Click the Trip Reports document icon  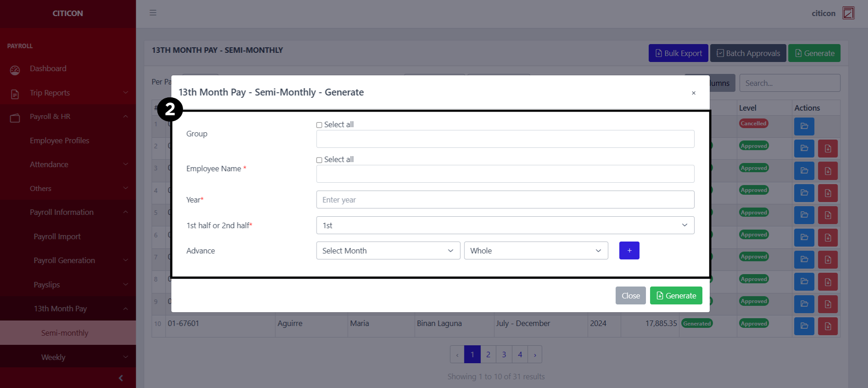point(15,94)
